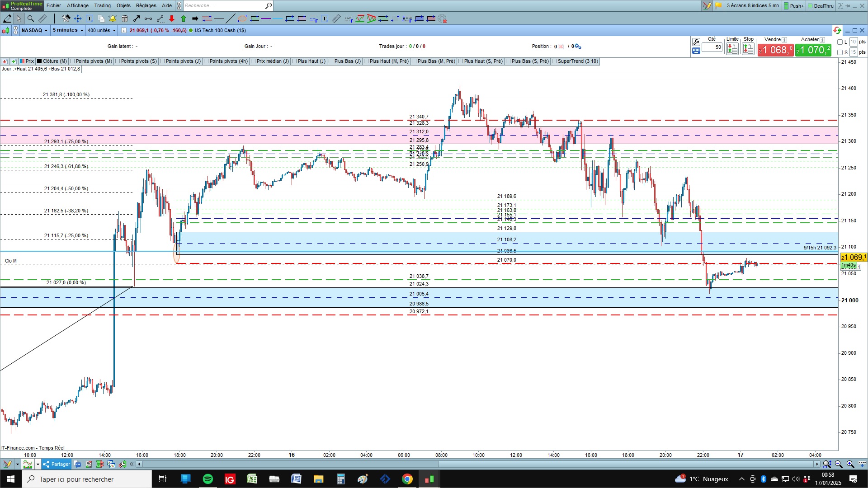Click the Qté quantity input field

click(712, 47)
